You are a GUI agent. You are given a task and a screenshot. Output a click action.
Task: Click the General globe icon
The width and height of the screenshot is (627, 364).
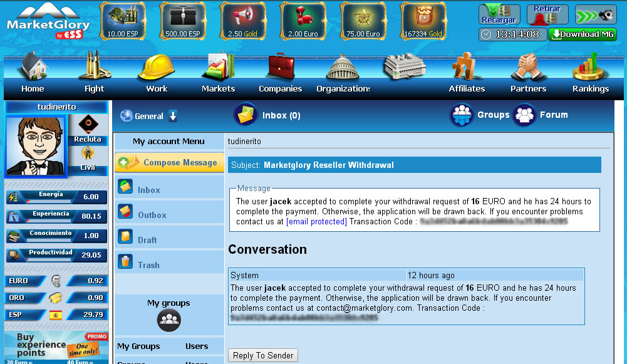(127, 116)
